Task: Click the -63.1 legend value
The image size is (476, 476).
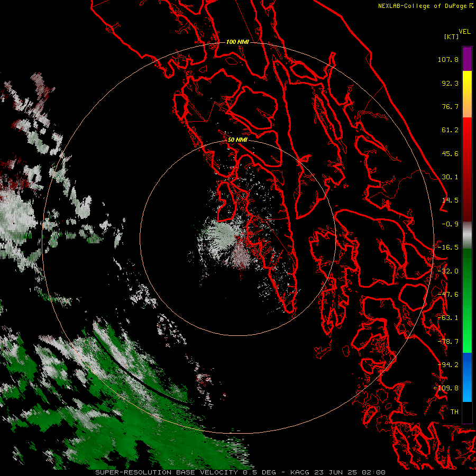Action: pos(448,318)
